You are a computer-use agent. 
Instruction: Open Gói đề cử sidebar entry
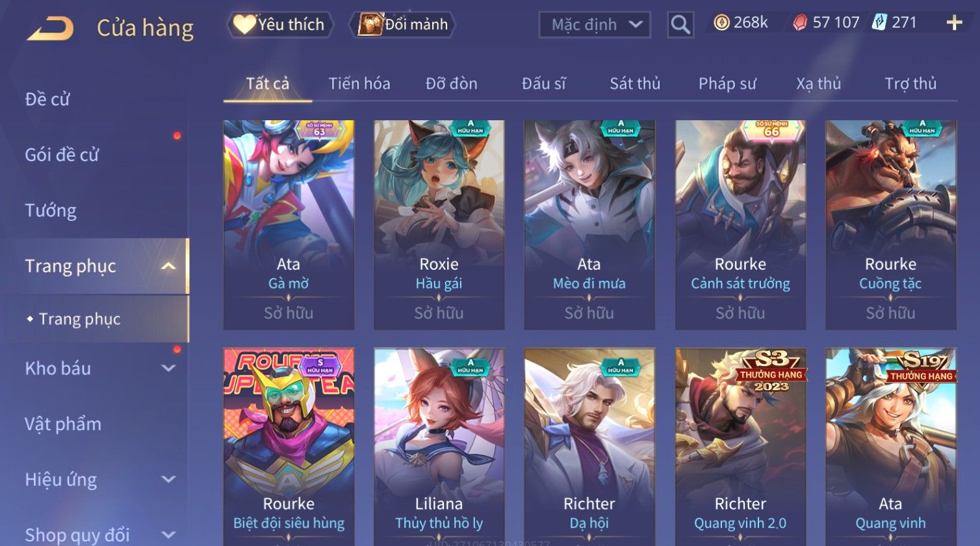click(62, 155)
